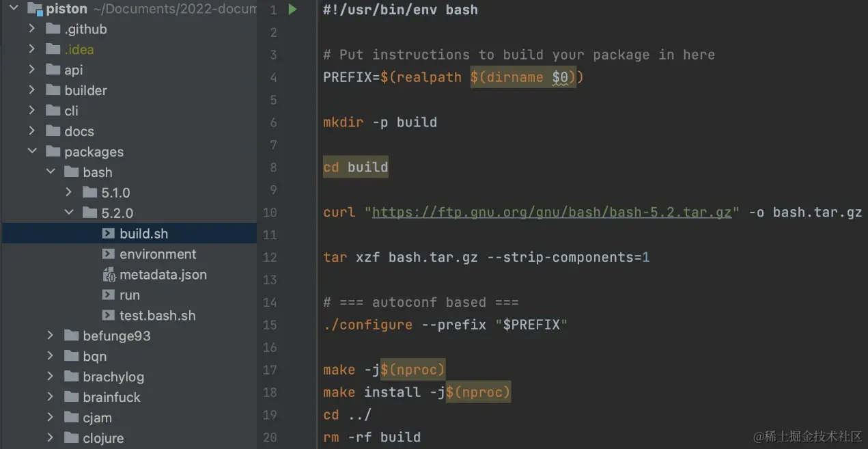
Task: Expand the befunge93 folder
Action: click(x=50, y=336)
